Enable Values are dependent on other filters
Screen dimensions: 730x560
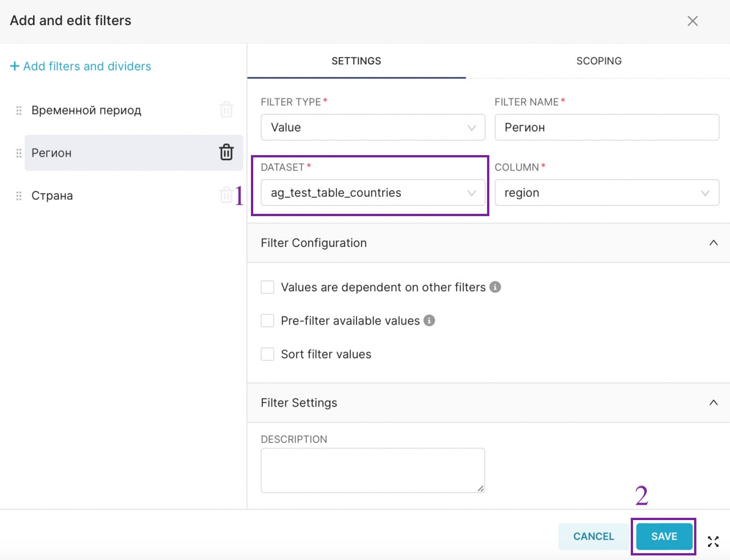267,287
